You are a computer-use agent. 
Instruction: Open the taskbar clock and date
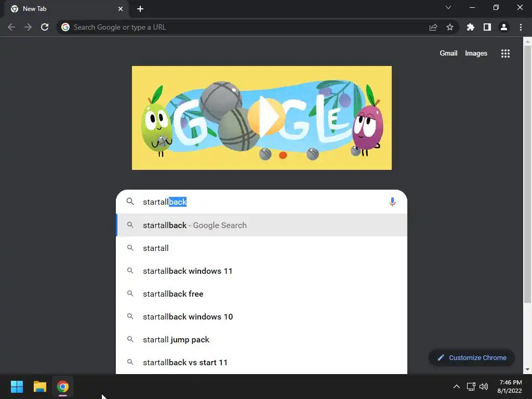coord(509,387)
